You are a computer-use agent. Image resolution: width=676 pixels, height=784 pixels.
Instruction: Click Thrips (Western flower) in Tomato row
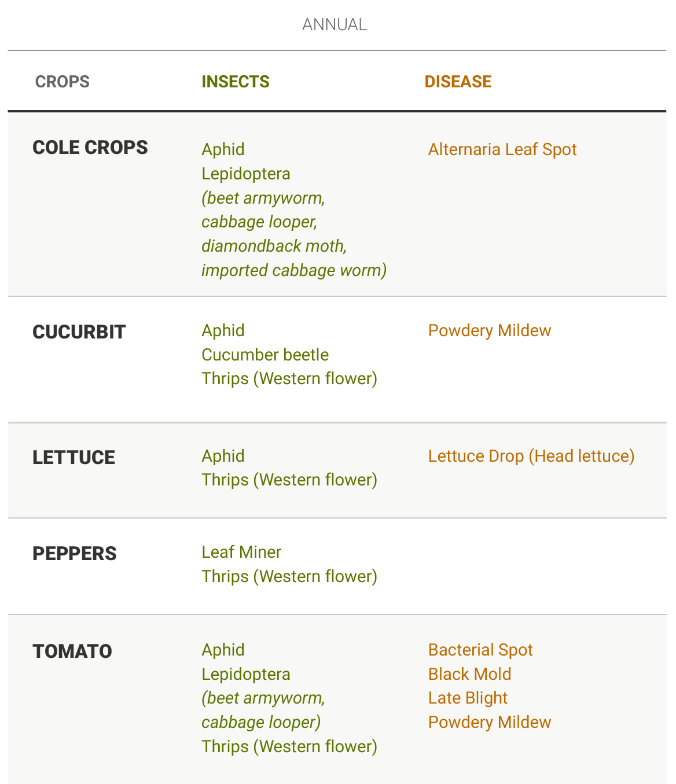[289, 746]
